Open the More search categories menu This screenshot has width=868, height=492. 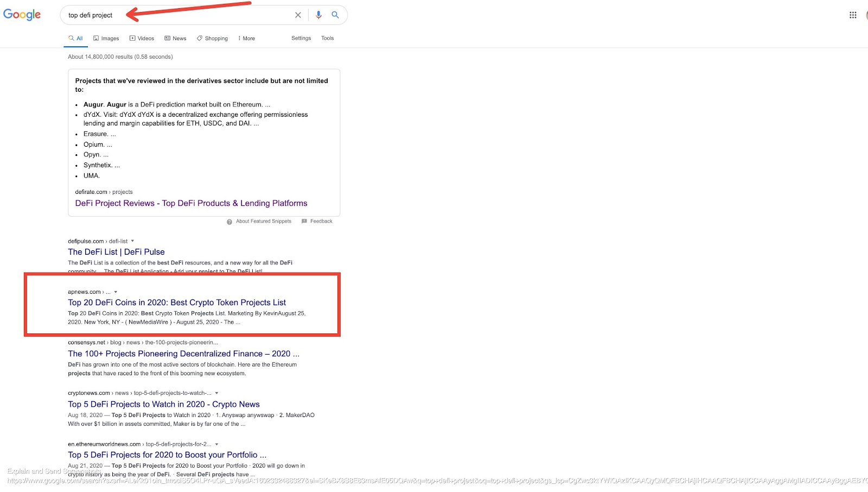coord(246,39)
